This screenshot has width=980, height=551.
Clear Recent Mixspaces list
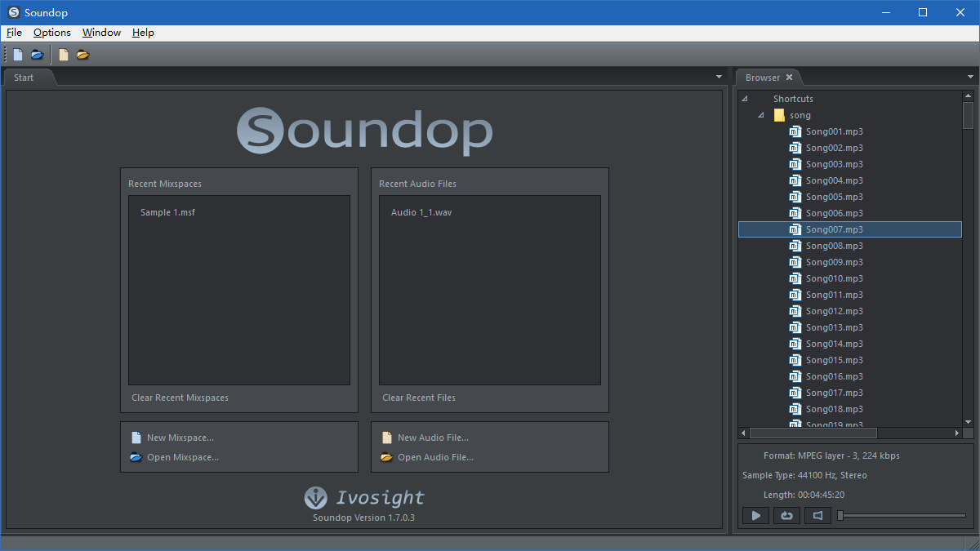coord(180,398)
